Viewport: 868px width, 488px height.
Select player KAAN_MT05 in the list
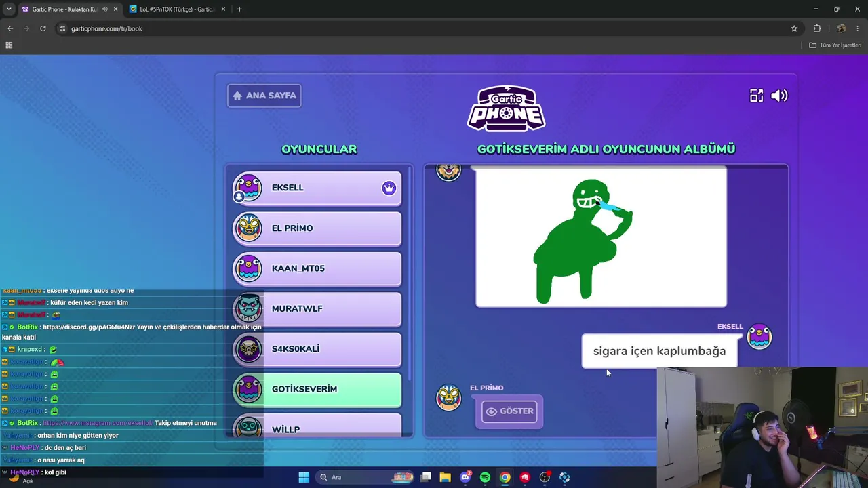(x=317, y=268)
